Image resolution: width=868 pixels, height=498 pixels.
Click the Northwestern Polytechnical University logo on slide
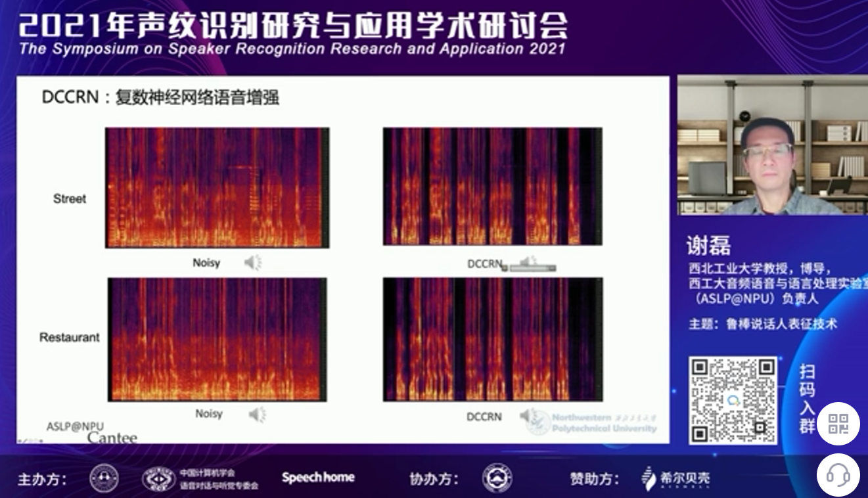(592, 422)
